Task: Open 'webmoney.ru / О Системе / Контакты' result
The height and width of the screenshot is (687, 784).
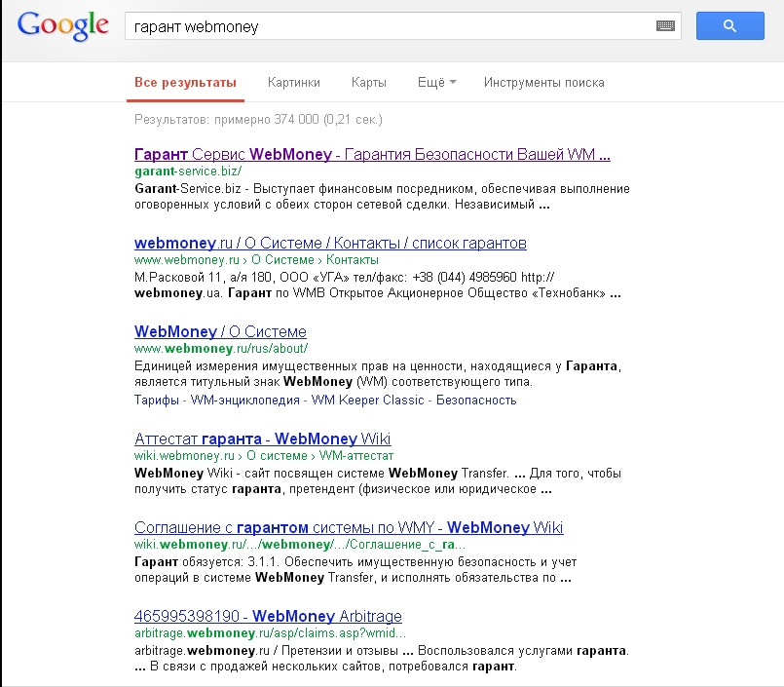Action: (x=330, y=243)
